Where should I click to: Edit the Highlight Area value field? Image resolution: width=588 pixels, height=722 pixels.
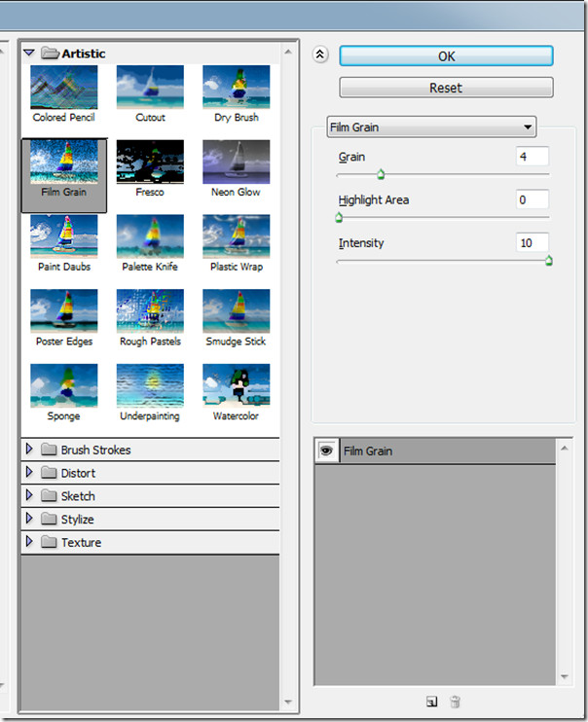tap(533, 199)
